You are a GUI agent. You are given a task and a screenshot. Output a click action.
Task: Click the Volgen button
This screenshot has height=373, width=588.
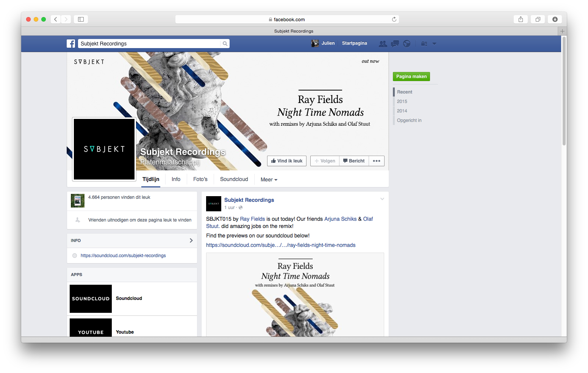pyautogui.click(x=325, y=161)
